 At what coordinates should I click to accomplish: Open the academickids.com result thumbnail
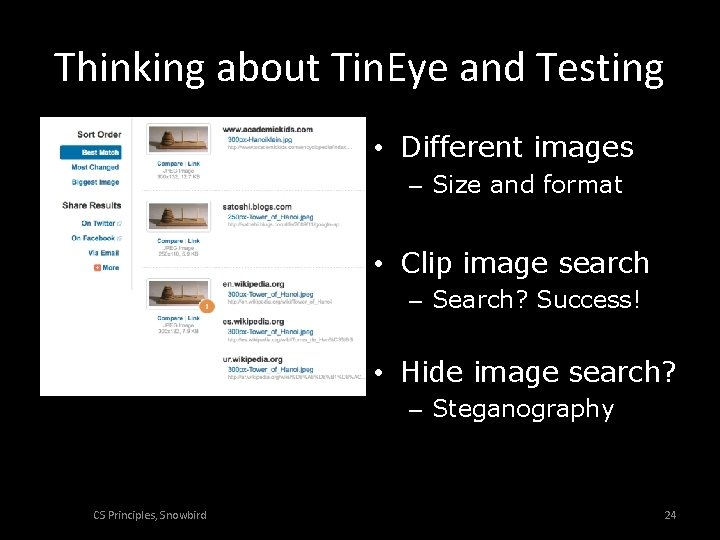point(179,139)
